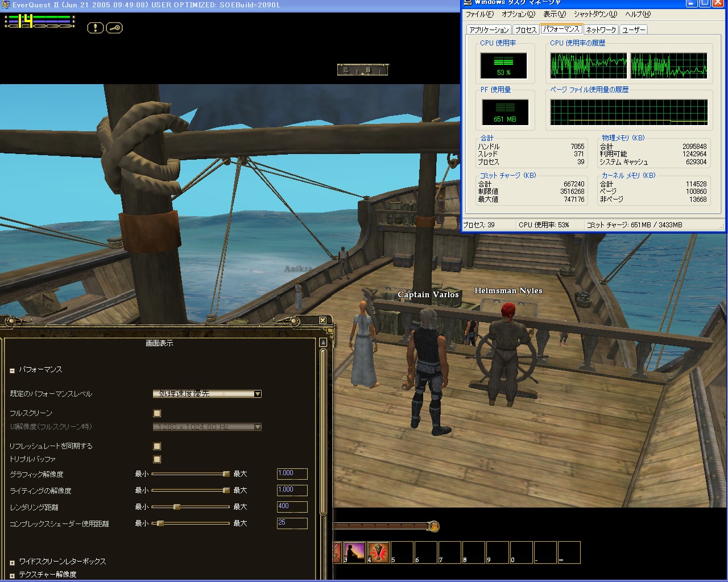Click thread count value 371
The width and height of the screenshot is (728, 582).
pos(579,154)
